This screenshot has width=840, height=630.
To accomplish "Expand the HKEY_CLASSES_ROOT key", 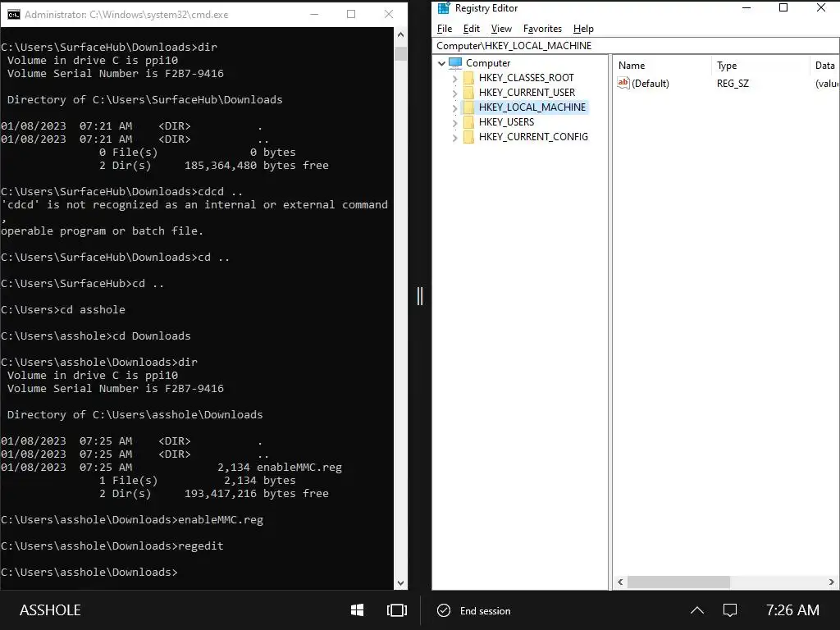I will pos(454,78).
